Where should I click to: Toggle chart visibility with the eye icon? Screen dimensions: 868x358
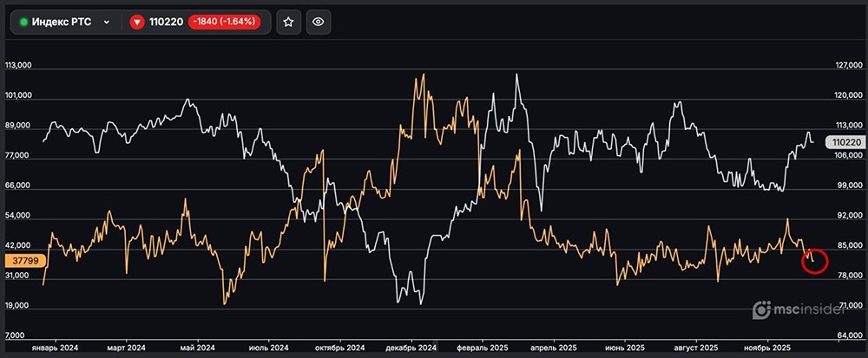coord(319,22)
